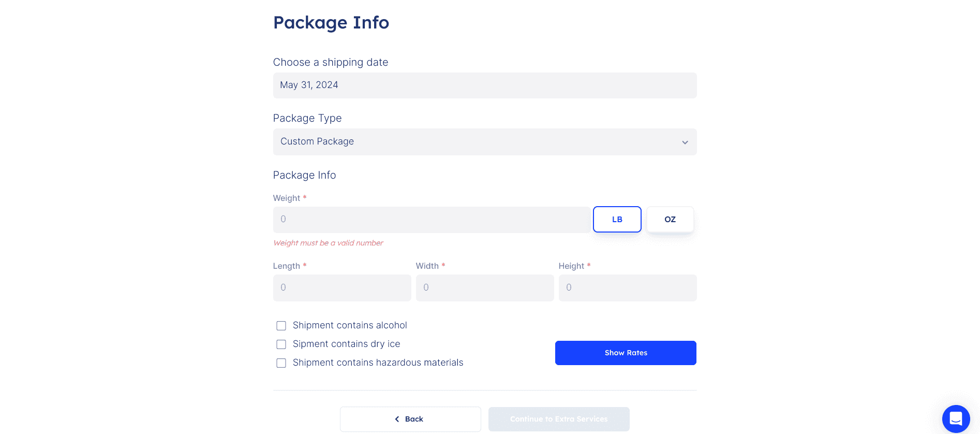Select LB as the weight unit
Viewport: 980px width, 434px height.
point(617,219)
